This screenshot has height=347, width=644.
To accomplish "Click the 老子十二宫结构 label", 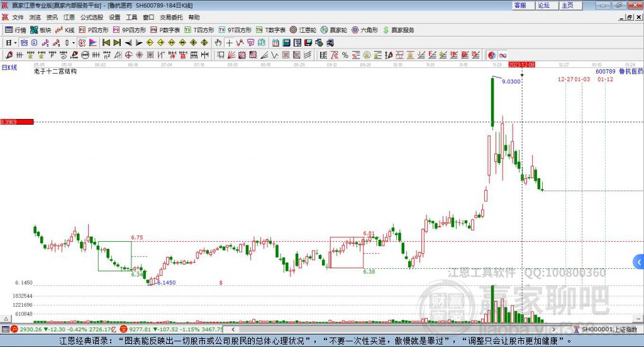I will click(55, 71).
